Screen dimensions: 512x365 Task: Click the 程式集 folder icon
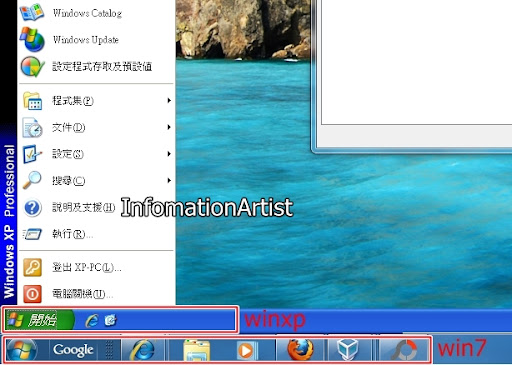click(32, 101)
